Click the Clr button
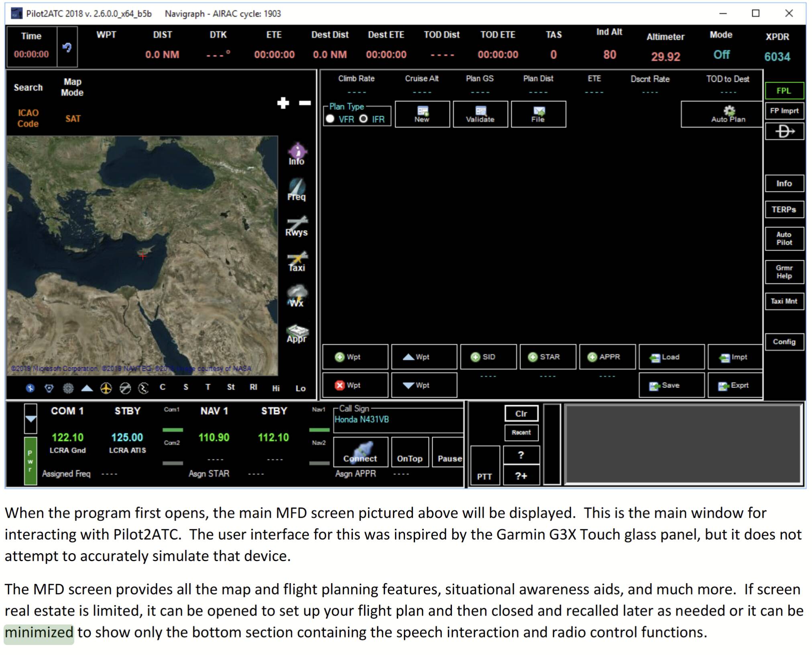 click(521, 414)
